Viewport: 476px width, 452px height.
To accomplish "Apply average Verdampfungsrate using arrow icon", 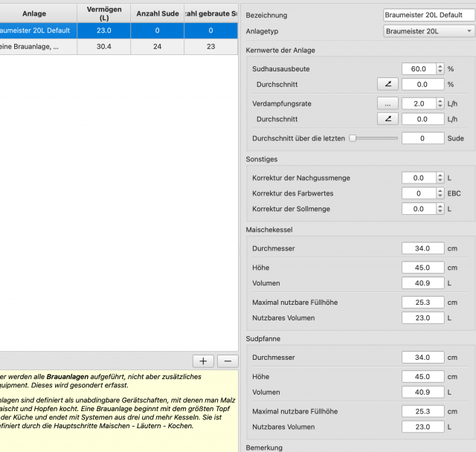I will coord(387,119).
